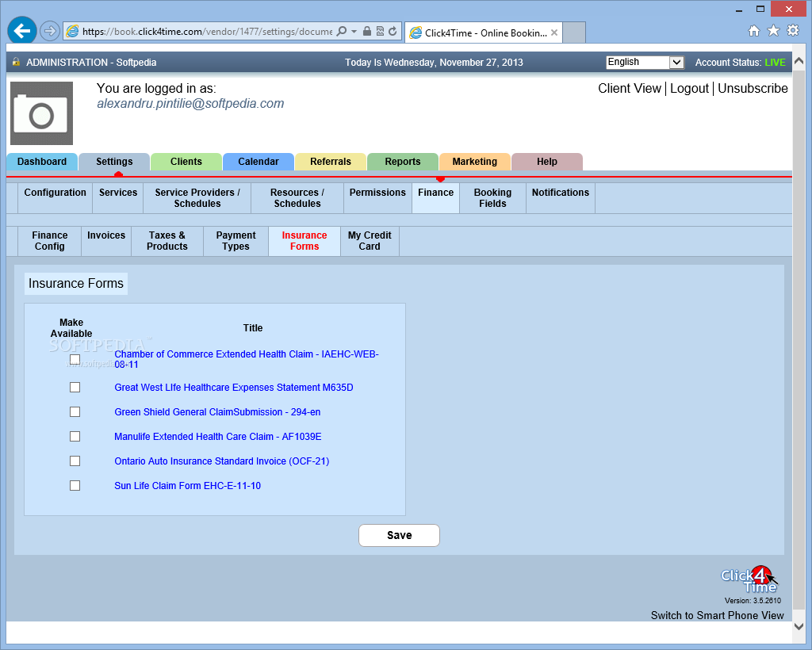Click the logged-in email alexandru.pintilie@softpedia.com
Screen dimensions: 812x650
[190, 104]
